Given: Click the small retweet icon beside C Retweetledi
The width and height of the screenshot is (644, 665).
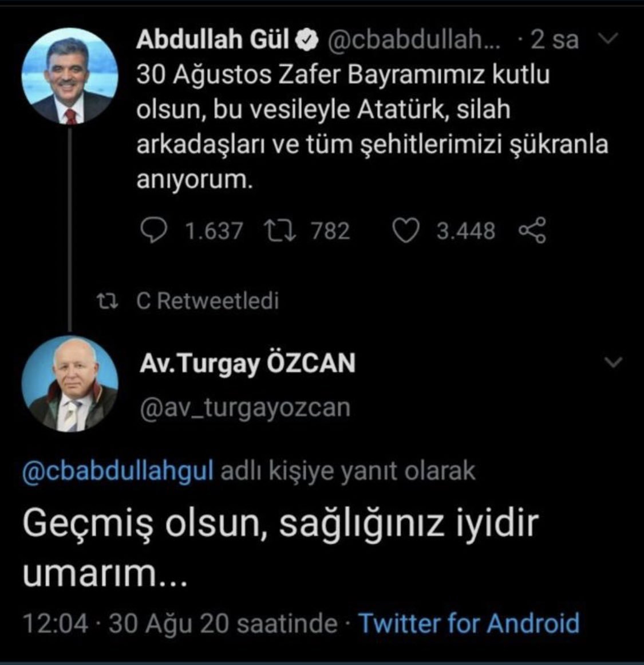Looking at the screenshot, I should point(107,301).
